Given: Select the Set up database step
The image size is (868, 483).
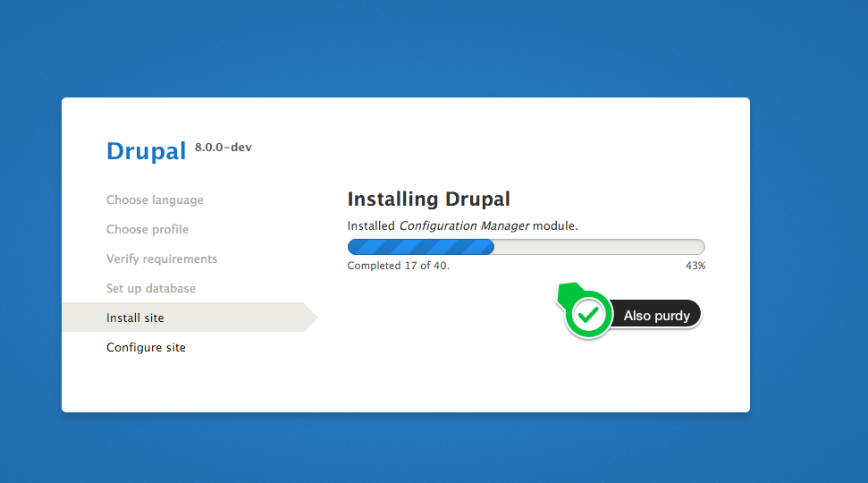Looking at the screenshot, I should [x=151, y=288].
